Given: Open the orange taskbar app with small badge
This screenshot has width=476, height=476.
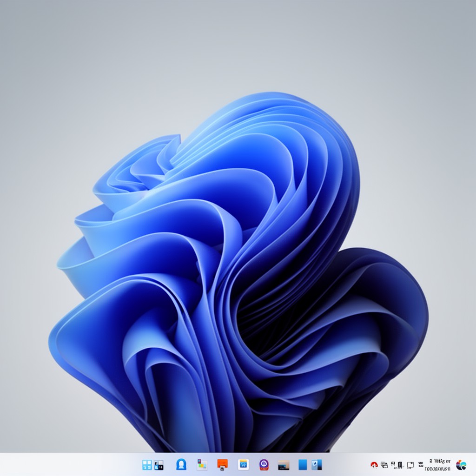Looking at the screenshot, I should (223, 464).
